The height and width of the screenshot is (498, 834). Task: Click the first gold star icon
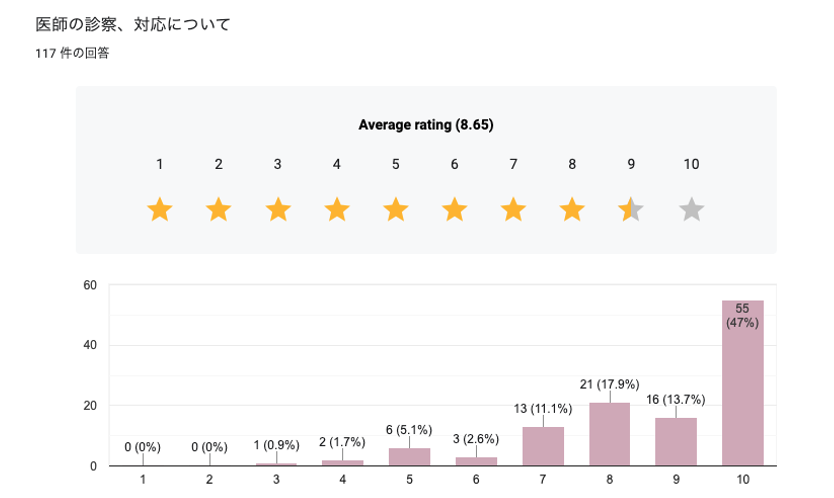click(159, 210)
